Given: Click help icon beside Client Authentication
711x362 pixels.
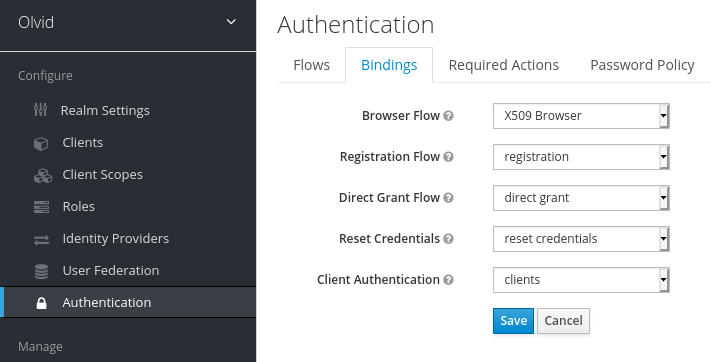Looking at the screenshot, I should [x=448, y=280].
